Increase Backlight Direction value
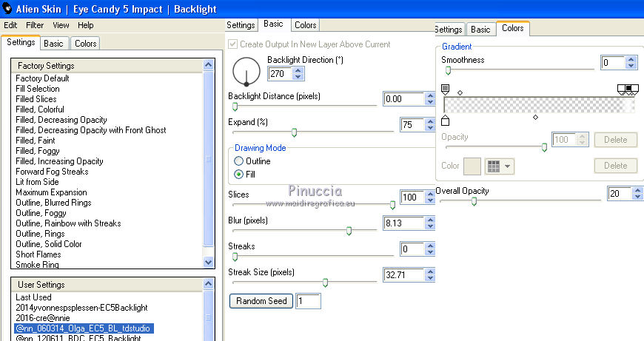Screen dimensions: 644x341 (298, 70)
